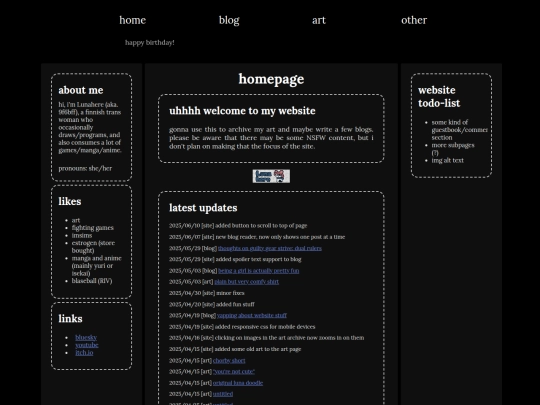Click the 'likes' heading
This screenshot has height=405, width=540.
(70, 201)
